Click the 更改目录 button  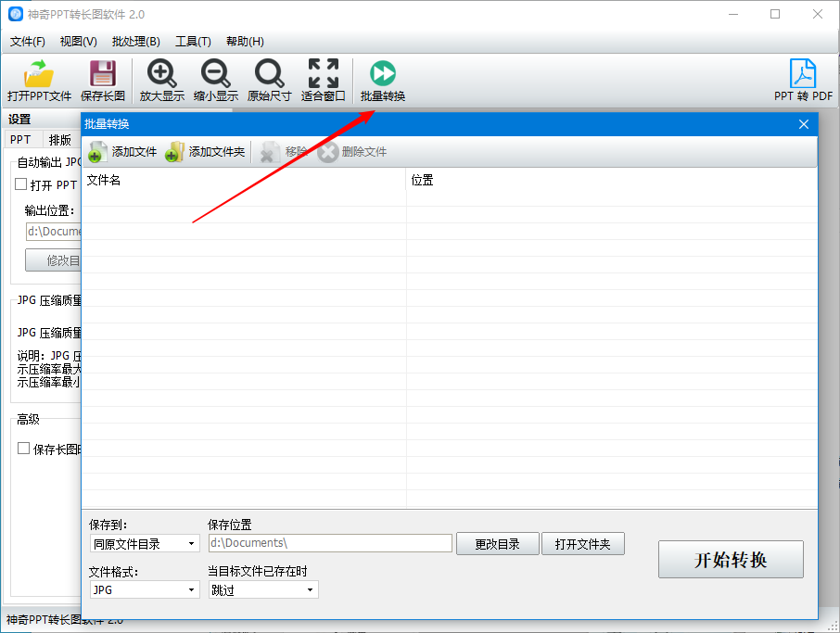tap(497, 544)
